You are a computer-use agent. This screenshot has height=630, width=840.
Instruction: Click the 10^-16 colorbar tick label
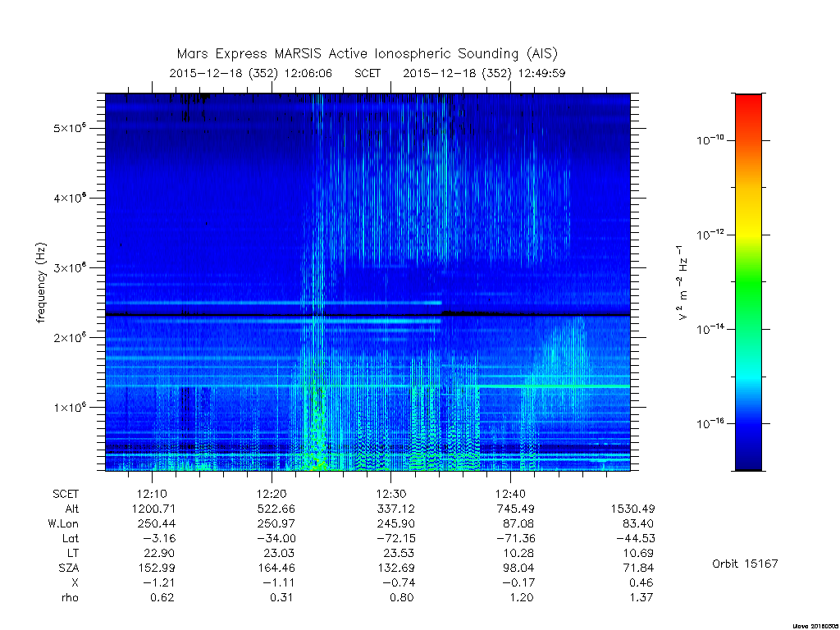coord(710,424)
